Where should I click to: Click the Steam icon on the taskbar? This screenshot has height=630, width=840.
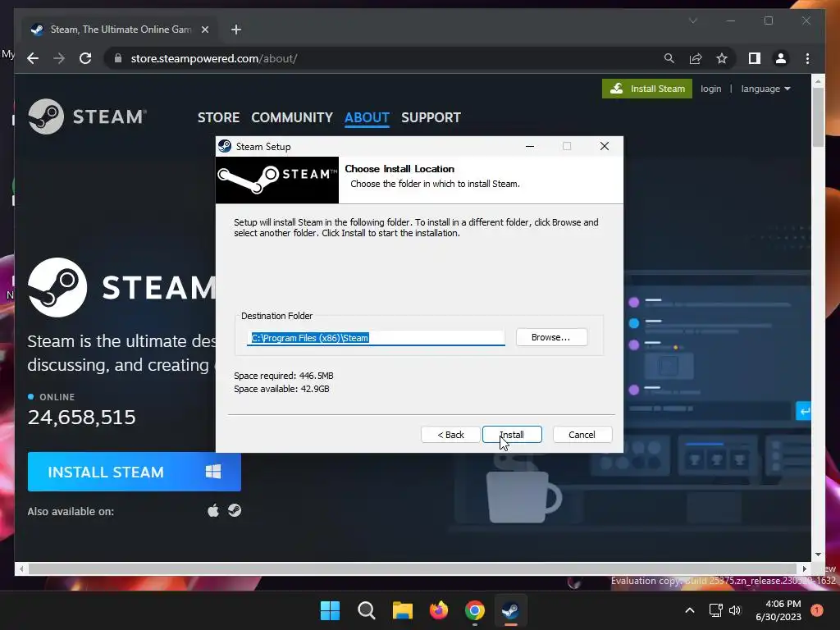(510, 610)
